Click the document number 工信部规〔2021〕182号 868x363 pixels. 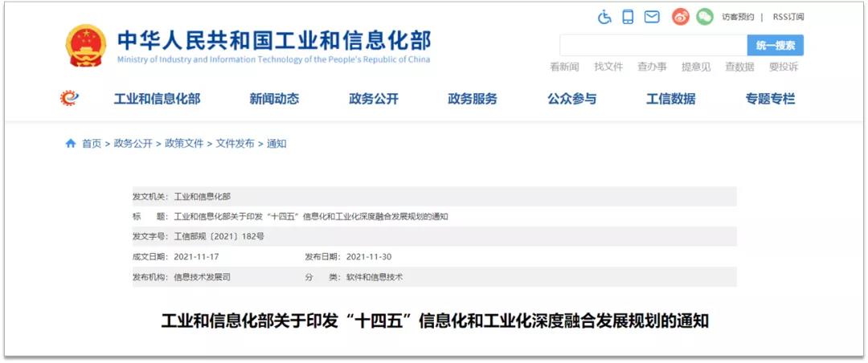coord(219,237)
